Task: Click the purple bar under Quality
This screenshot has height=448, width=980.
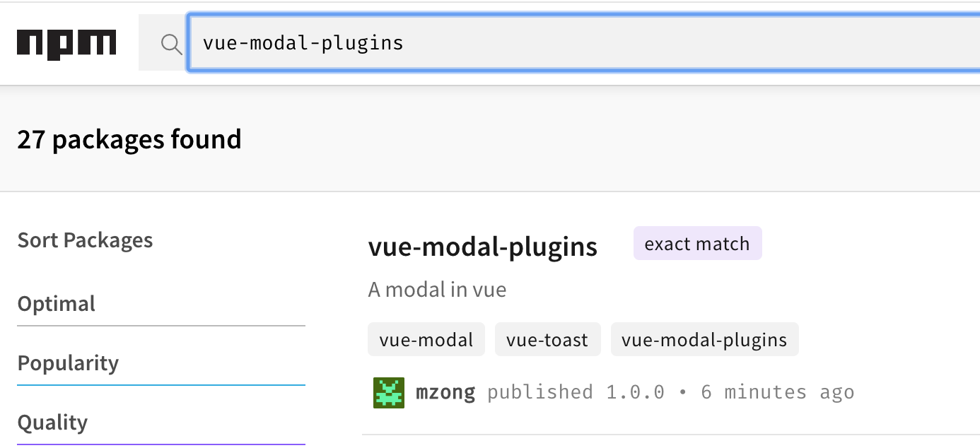Action: pyautogui.click(x=161, y=444)
